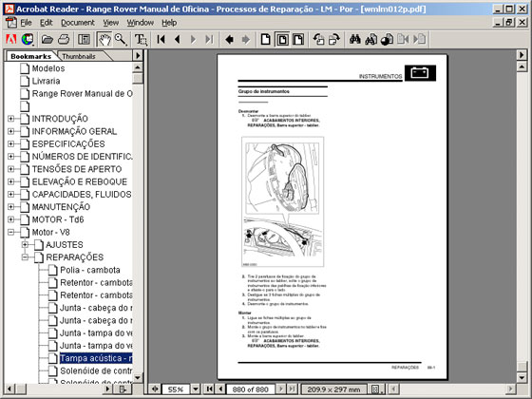Open the View menu
Screen dimensions: 532x399
point(110,23)
